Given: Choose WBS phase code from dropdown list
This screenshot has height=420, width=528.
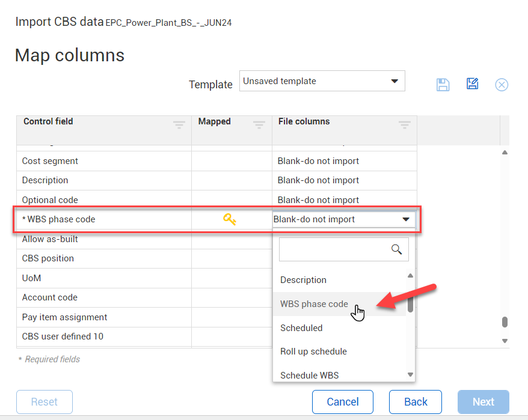Looking at the screenshot, I should point(314,304).
